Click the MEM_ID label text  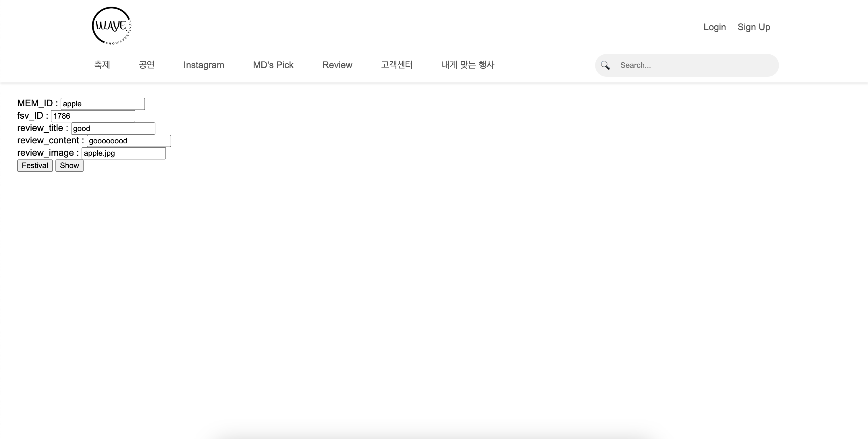coord(35,103)
